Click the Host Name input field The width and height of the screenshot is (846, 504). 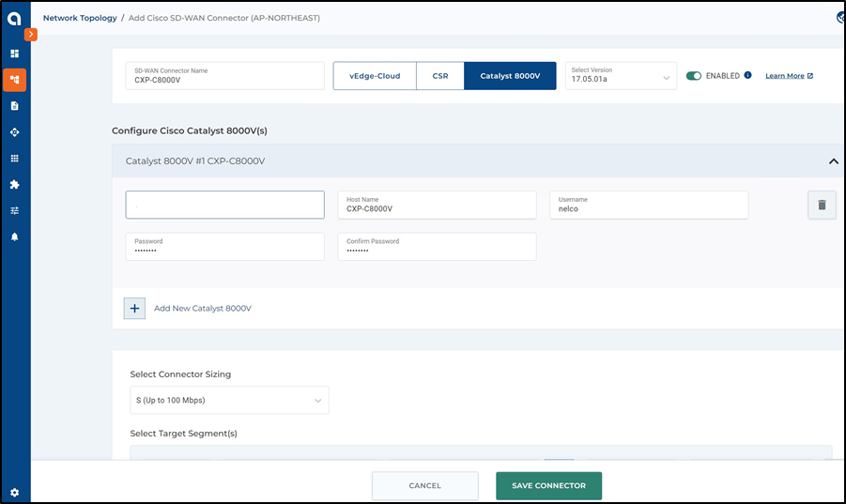pos(437,205)
